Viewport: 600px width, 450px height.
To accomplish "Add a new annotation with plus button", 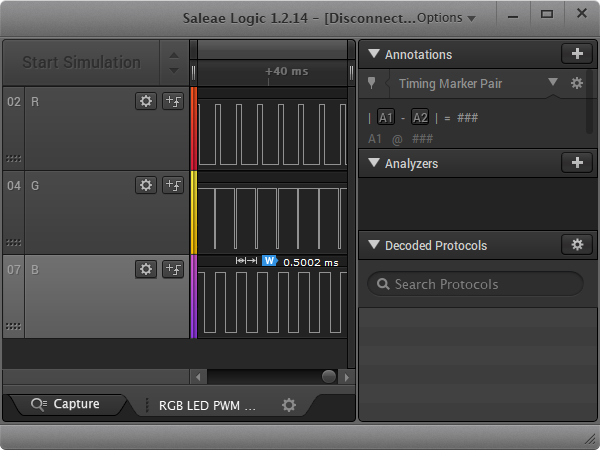I will (576, 54).
